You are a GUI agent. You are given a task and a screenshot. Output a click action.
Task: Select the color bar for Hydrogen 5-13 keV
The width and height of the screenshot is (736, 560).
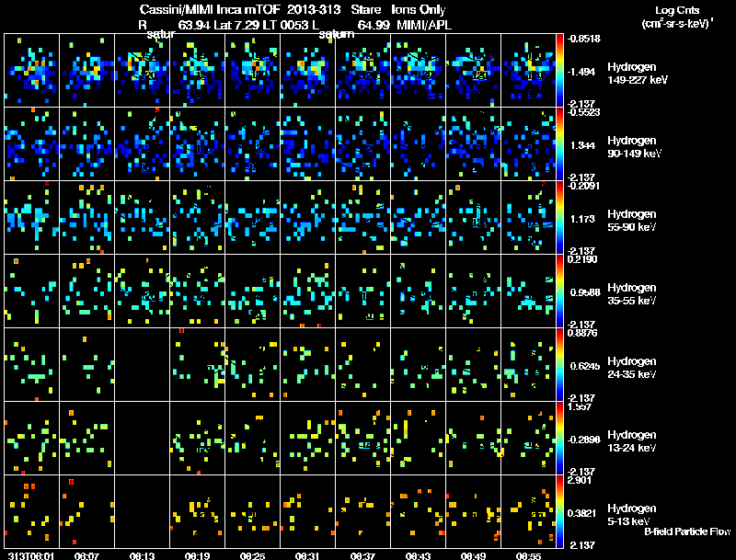tap(561, 511)
